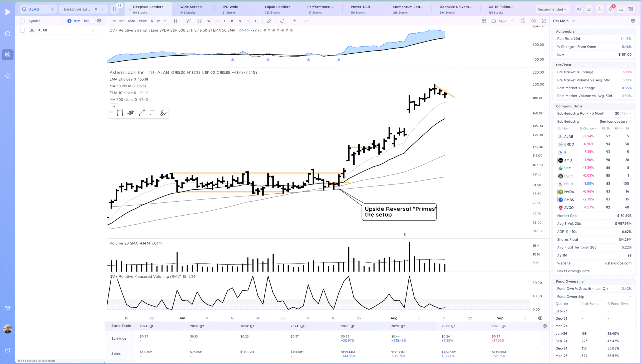Select the eraser drawing icon in chart toolbar

tap(269, 21)
